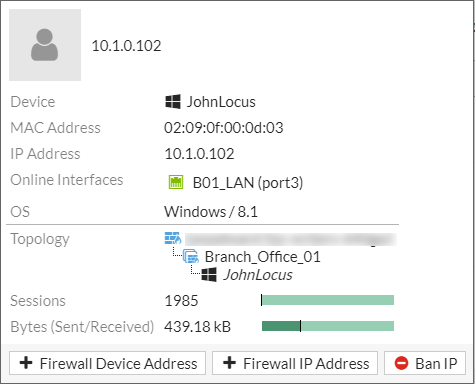
Task: Select Branch_Office_01 in the topology tree
Action: (x=262, y=257)
